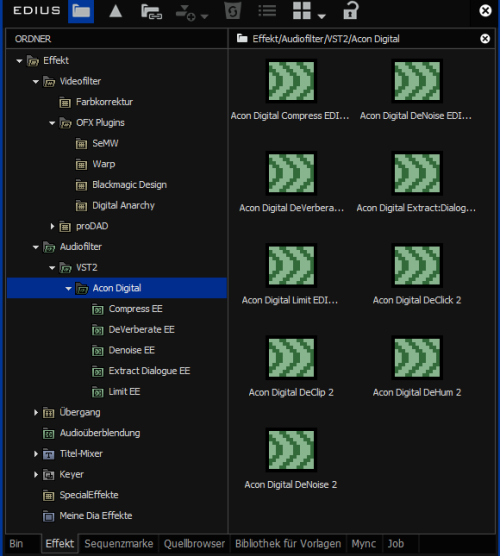Switch to the Job tab
500x556 pixels.
point(396,544)
